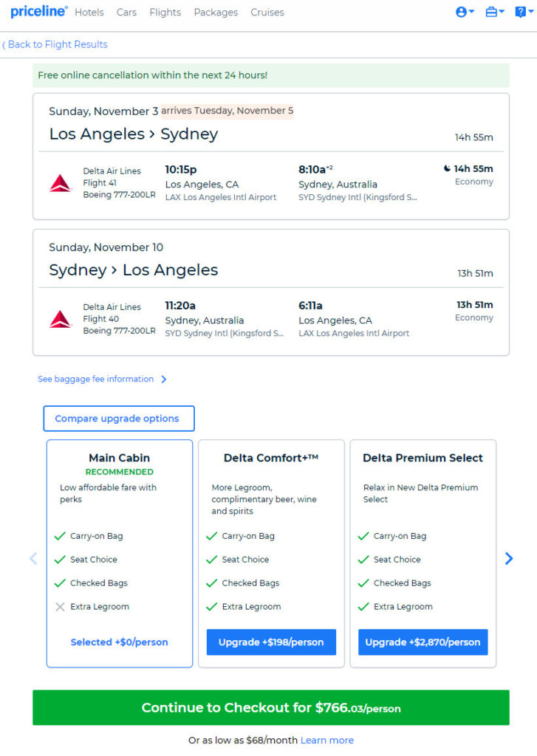Screen dimensions: 537x756
Task: Show previous fare options with left arrow
Action: click(x=33, y=558)
